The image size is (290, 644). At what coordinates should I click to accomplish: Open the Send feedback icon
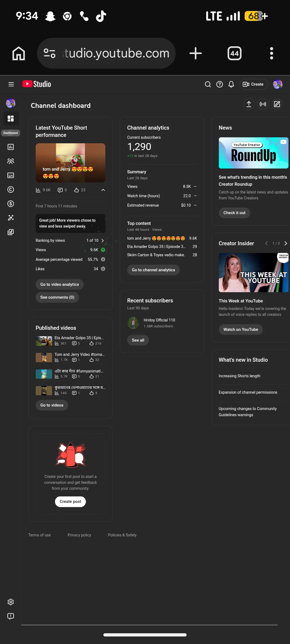tap(10, 616)
